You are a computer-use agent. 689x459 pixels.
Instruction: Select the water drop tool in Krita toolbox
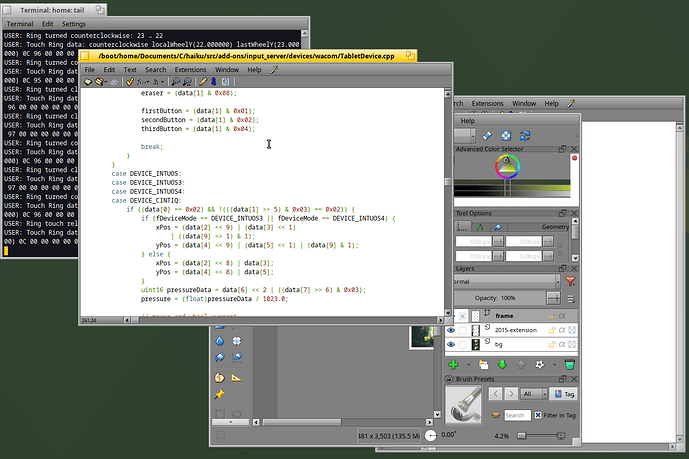[220, 341]
